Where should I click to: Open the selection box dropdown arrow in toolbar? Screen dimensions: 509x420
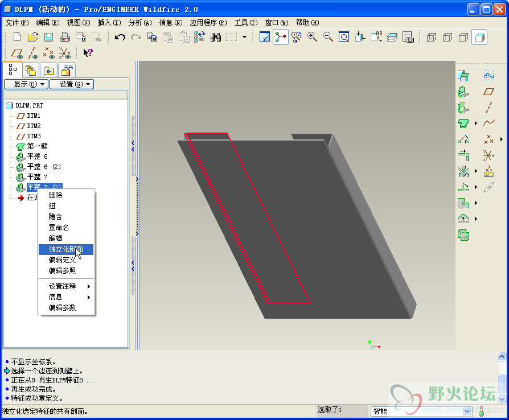tap(244, 38)
